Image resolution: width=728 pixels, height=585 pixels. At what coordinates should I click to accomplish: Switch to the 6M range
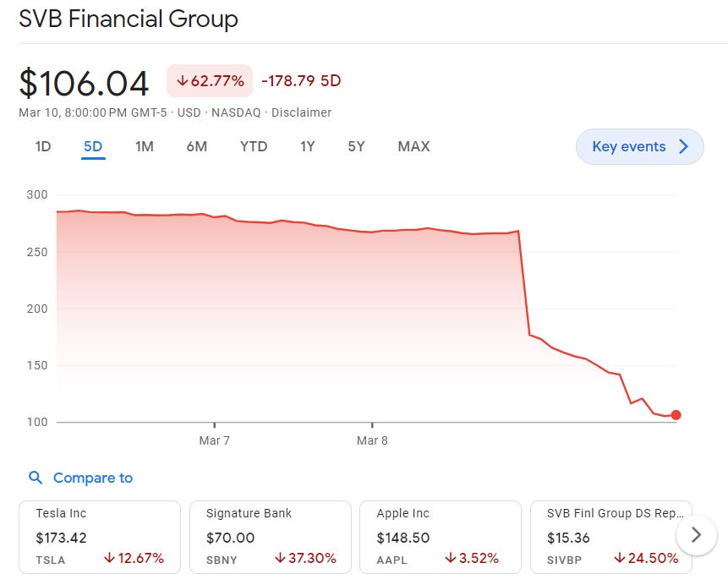point(197,146)
